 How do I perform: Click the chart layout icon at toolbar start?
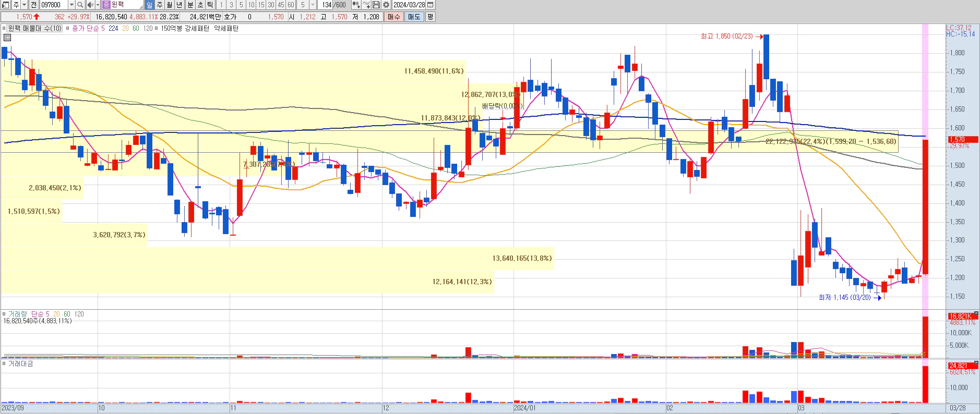click(5, 5)
